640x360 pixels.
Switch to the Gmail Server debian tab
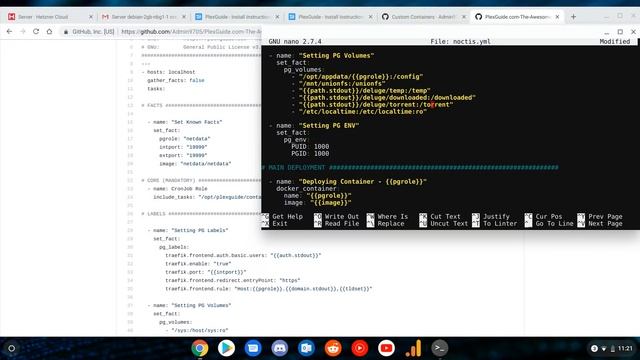[143, 17]
